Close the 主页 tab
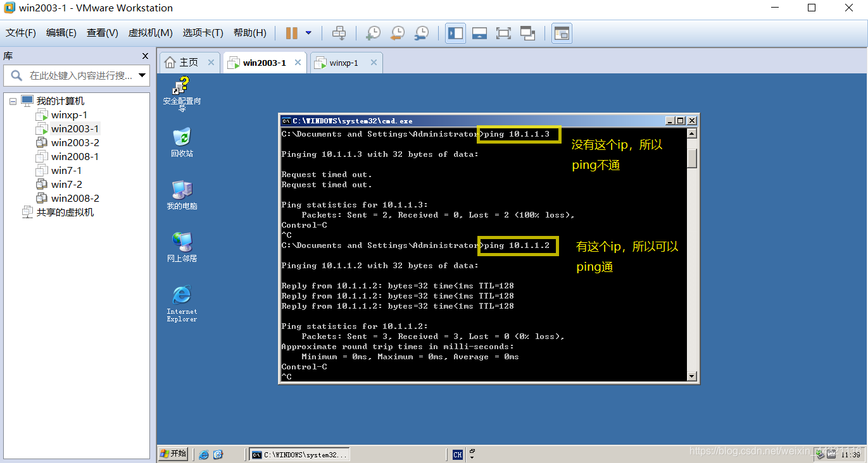Viewport: 868px width, 463px height. pos(211,63)
